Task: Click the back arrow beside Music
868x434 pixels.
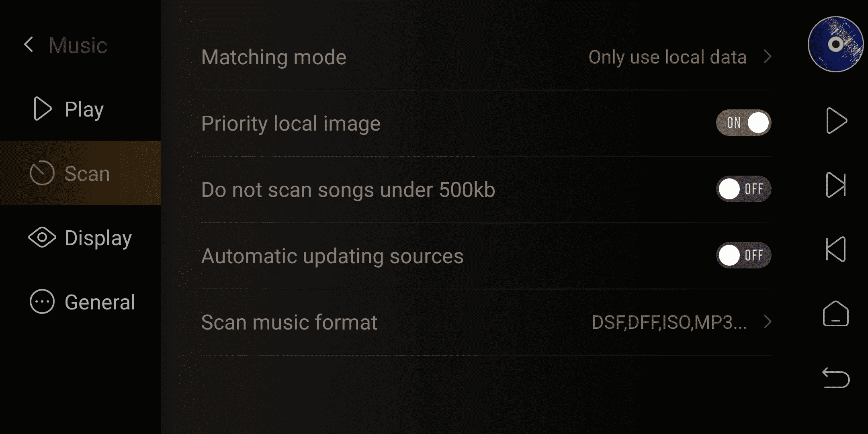Action: click(x=29, y=45)
